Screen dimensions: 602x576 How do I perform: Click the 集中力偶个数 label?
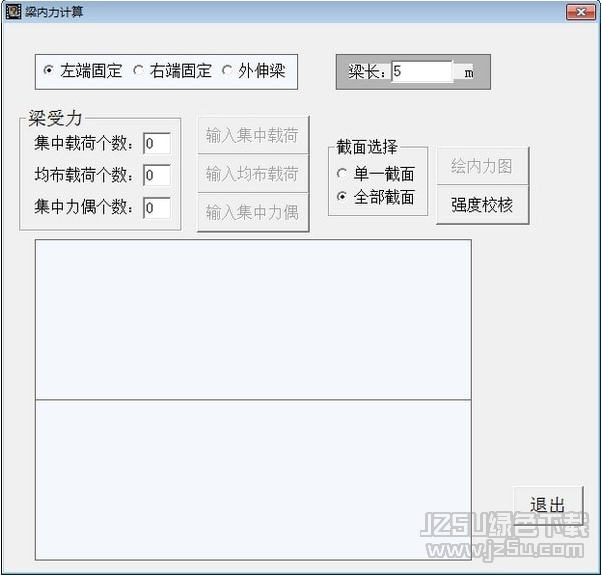(84, 207)
